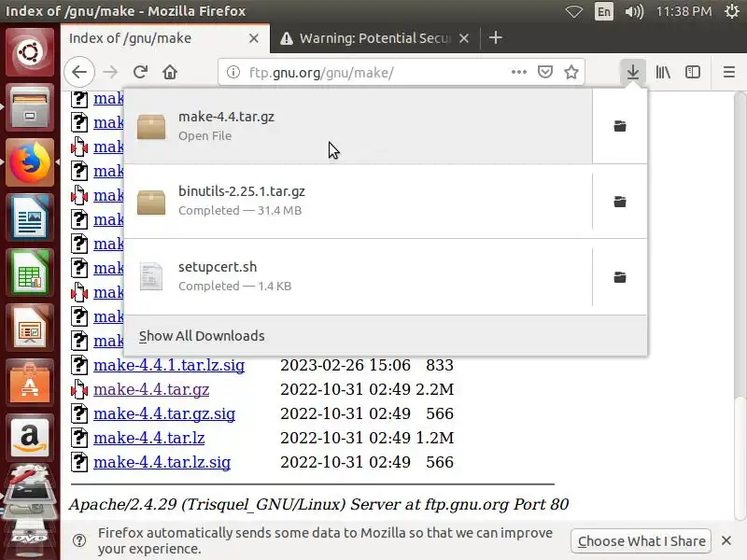The image size is (747, 560).
Task: Open make-4.4.1.tar.lz.sig link
Action: (x=169, y=365)
